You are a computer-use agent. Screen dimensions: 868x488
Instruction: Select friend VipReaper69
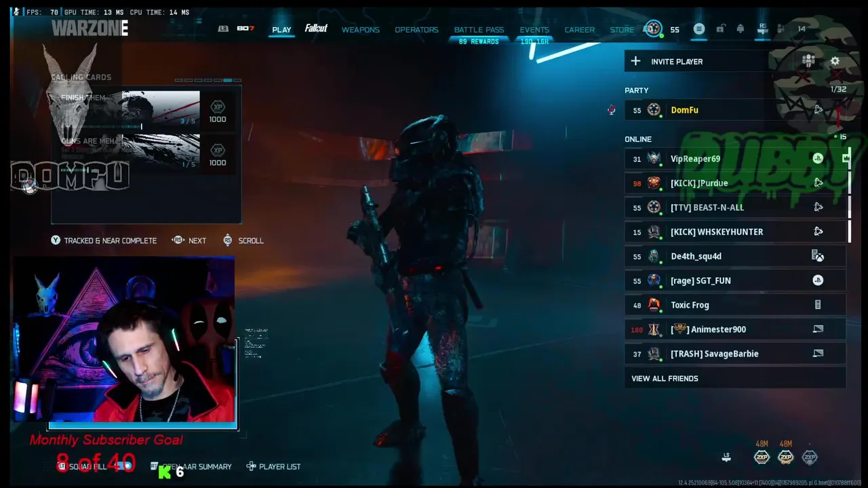(x=735, y=159)
